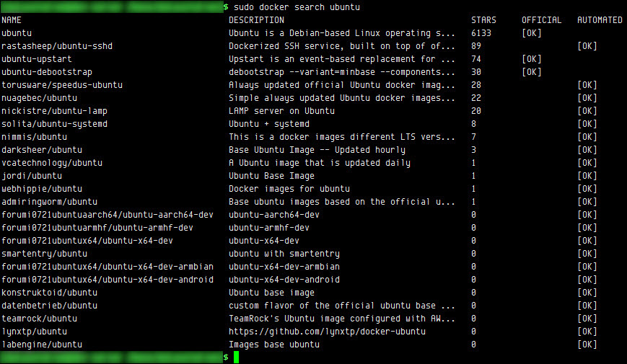627x364 pixels.
Task: Click the image name 'konstruktoid/ubuntu'
Action: click(50, 293)
